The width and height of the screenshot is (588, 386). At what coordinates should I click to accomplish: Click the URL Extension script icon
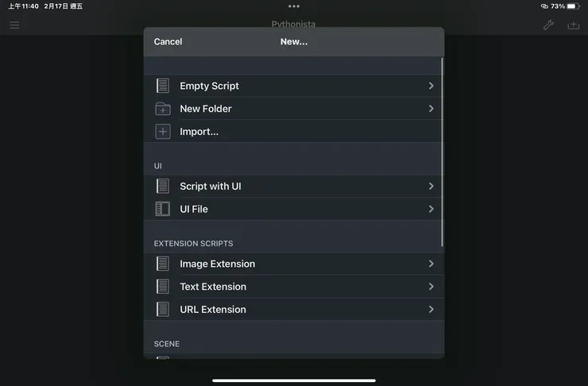pyautogui.click(x=163, y=310)
